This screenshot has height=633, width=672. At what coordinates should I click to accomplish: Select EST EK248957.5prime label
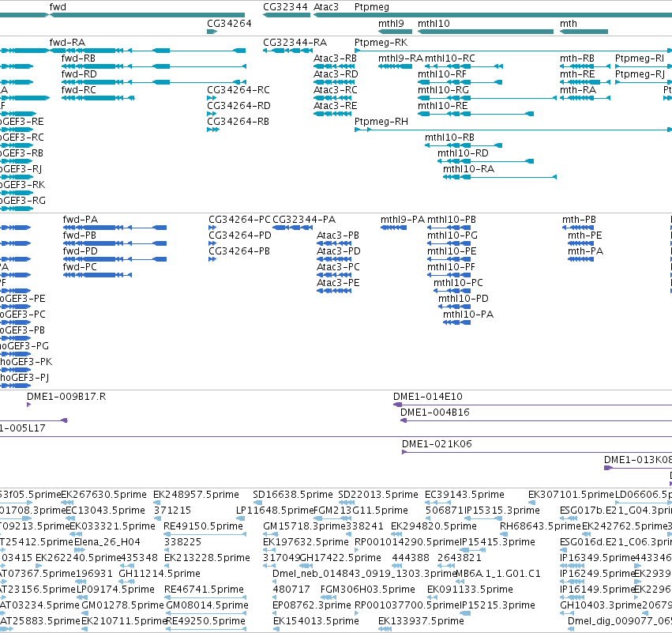(197, 495)
